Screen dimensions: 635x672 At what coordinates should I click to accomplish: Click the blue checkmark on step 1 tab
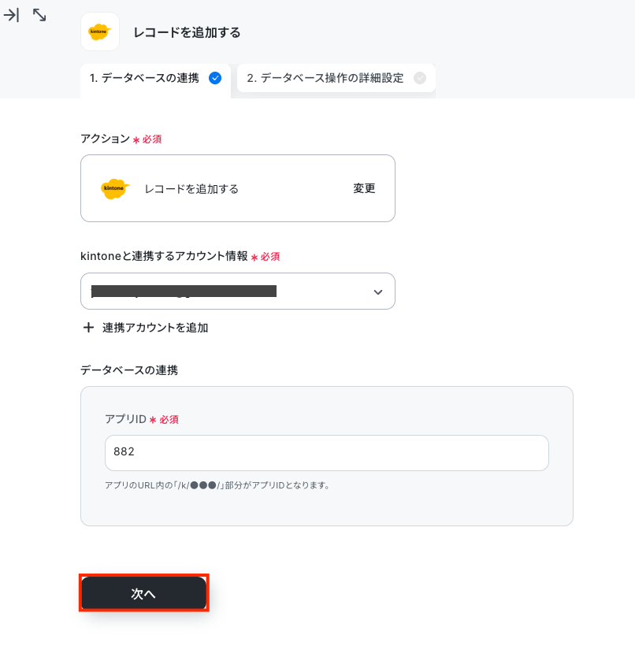pyautogui.click(x=215, y=78)
